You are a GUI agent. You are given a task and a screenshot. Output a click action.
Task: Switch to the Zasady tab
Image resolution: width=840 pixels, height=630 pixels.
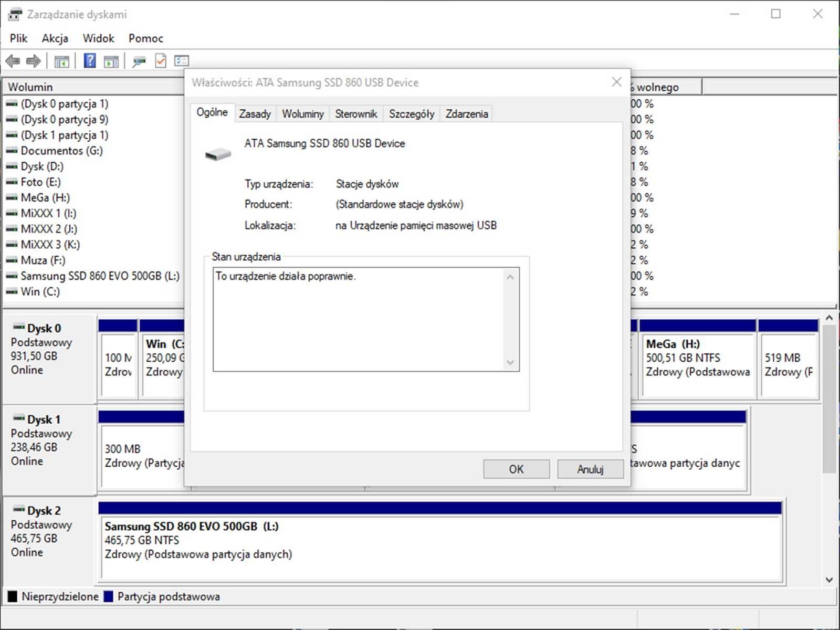[255, 114]
